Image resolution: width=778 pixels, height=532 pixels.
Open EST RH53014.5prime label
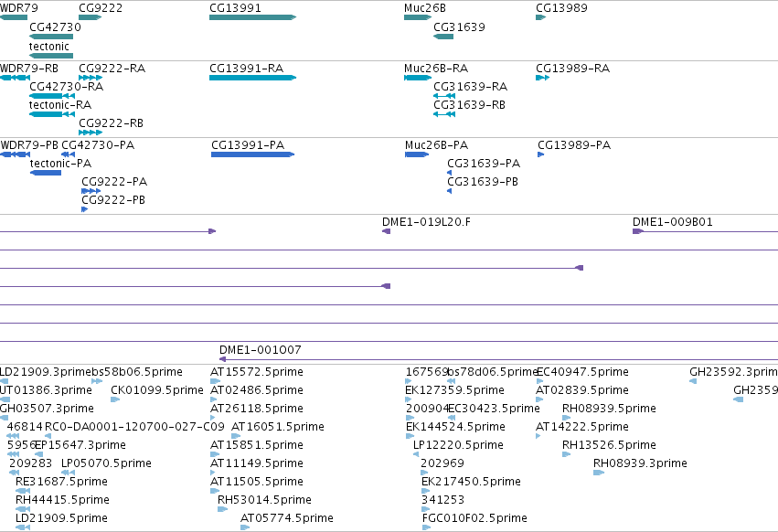tap(264, 500)
